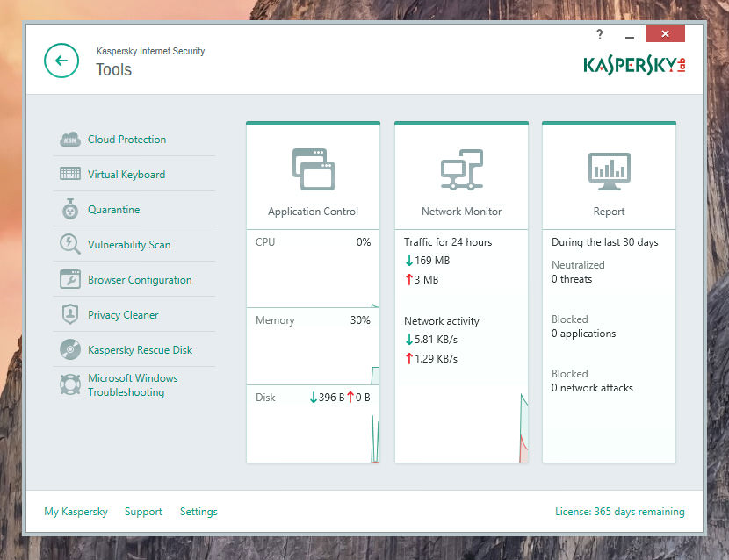Click 'During the last 30 days' text

[605, 242]
